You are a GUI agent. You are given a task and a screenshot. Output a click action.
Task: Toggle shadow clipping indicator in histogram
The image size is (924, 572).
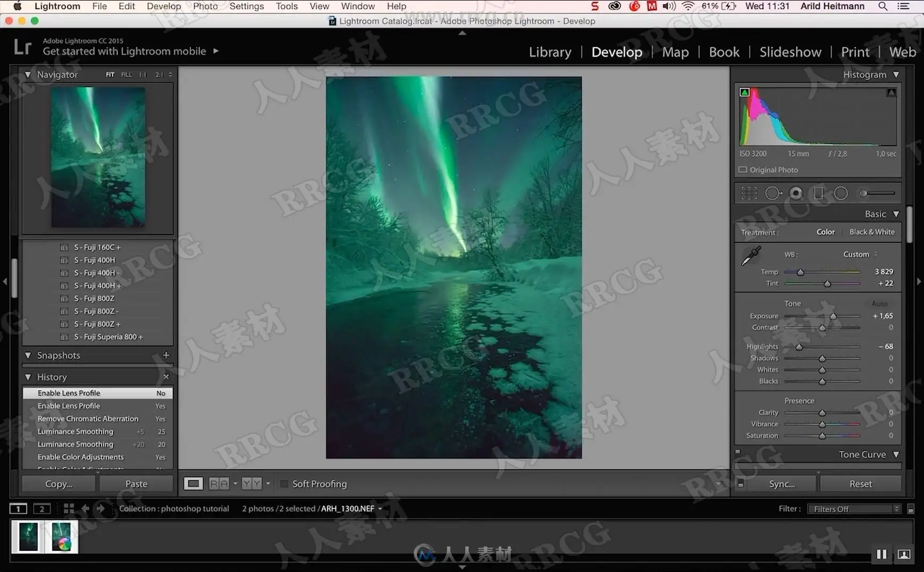coord(744,92)
